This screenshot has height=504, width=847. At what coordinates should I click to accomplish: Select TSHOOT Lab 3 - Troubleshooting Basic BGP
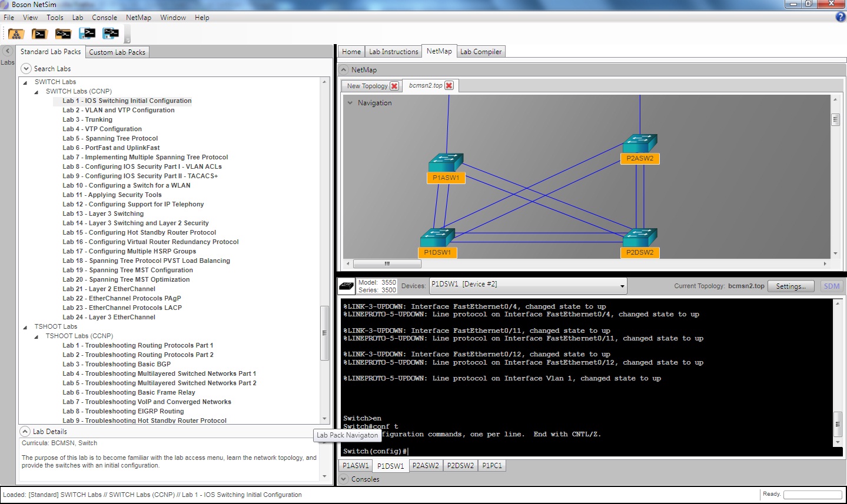click(117, 364)
